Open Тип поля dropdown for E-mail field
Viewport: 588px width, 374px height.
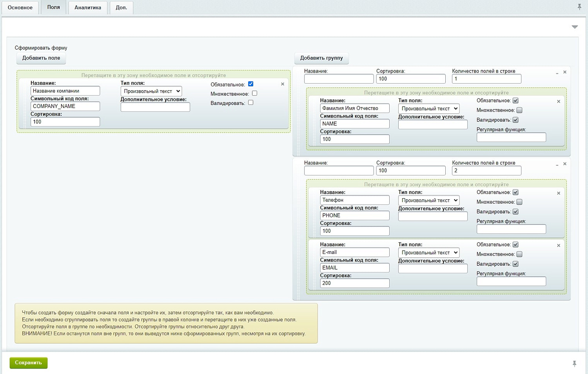(428, 253)
